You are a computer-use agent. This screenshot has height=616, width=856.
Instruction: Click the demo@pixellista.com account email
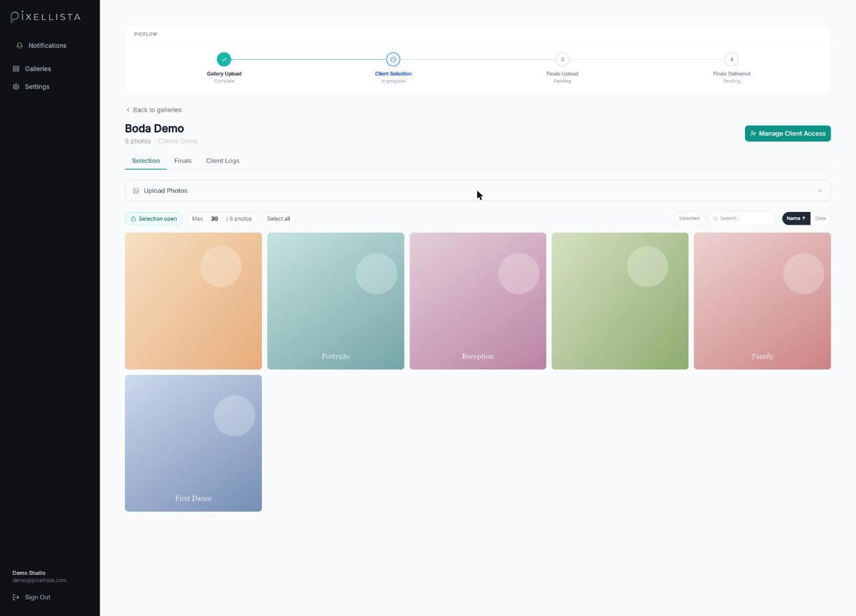pyautogui.click(x=39, y=581)
